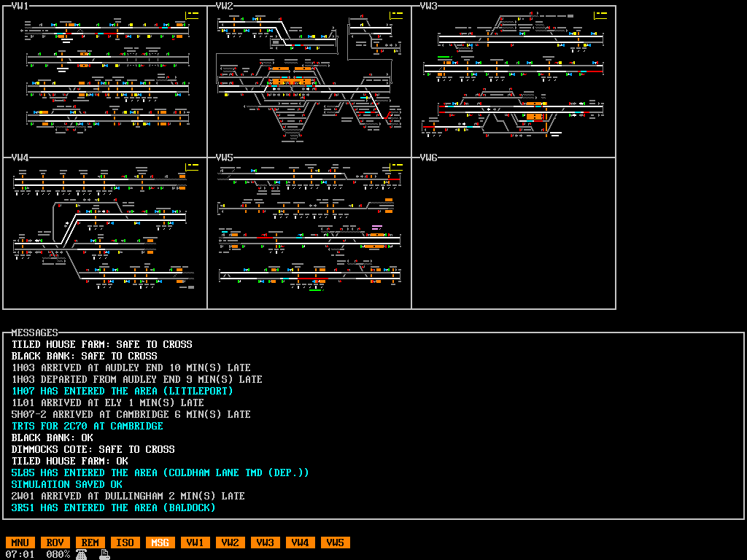Click the 080% speed indicator
The width and height of the screenshot is (747, 560).
click(58, 554)
